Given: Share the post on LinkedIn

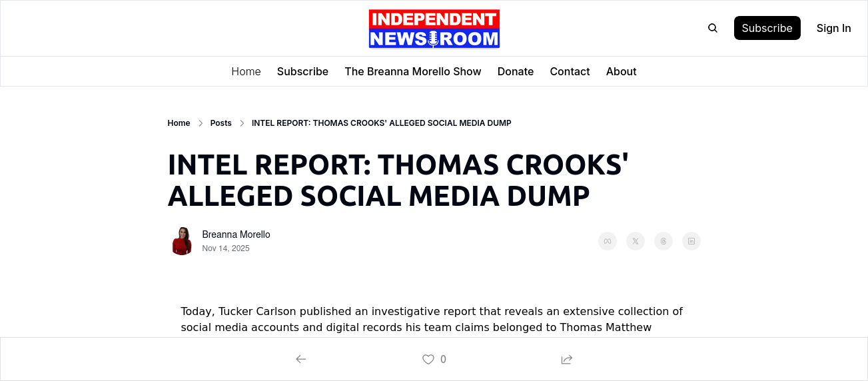Looking at the screenshot, I should click(691, 241).
